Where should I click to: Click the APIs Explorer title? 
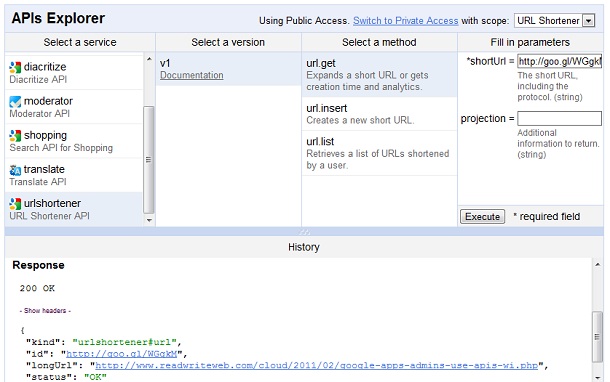coord(58,18)
